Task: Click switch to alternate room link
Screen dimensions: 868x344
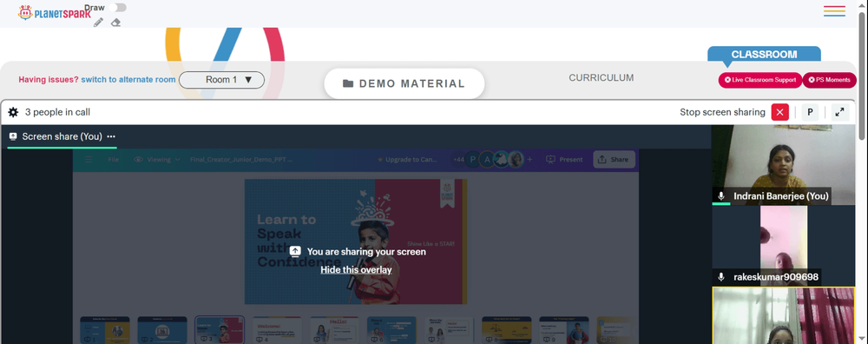Action: point(128,80)
